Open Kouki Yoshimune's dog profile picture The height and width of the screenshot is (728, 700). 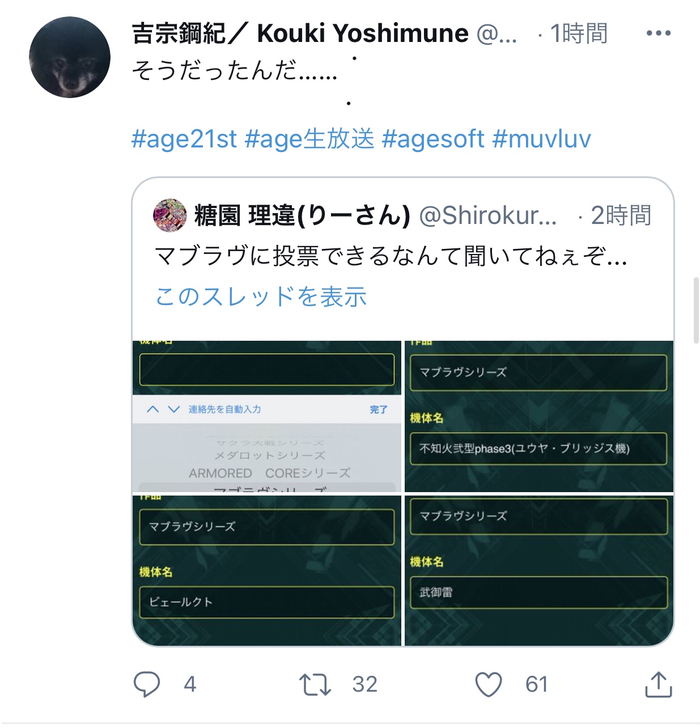coord(70,57)
